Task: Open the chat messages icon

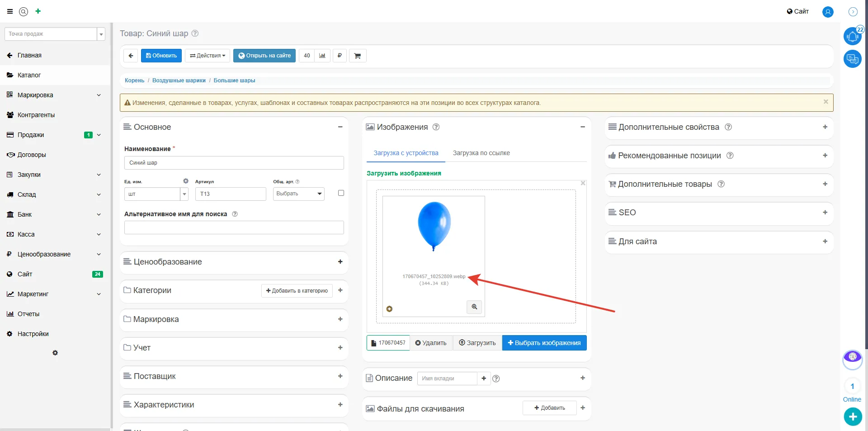Action: (852, 59)
